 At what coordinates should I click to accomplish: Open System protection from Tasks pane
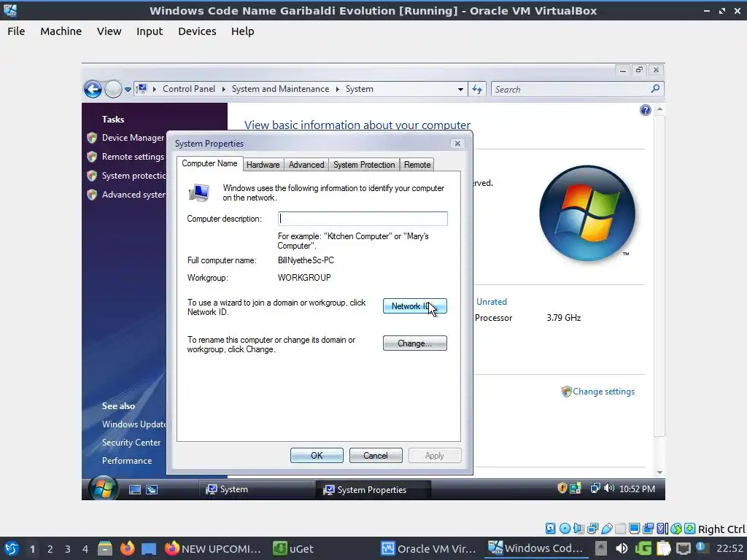coord(134,176)
